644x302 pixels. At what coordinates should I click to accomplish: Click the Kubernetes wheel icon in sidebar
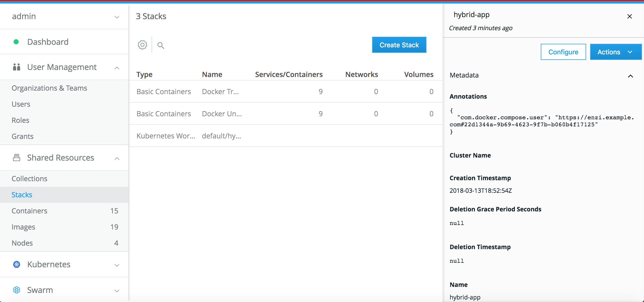(x=17, y=265)
